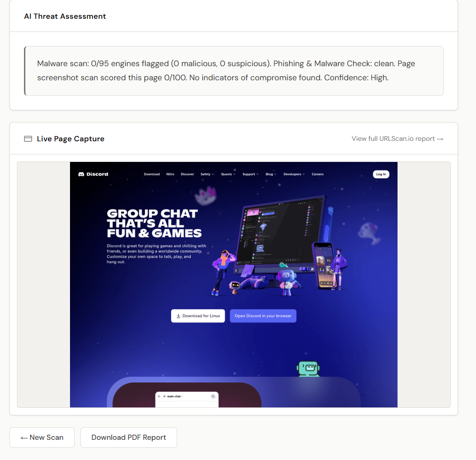Click Download PDF Report button
Image resolution: width=476 pixels, height=460 pixels.
point(129,437)
